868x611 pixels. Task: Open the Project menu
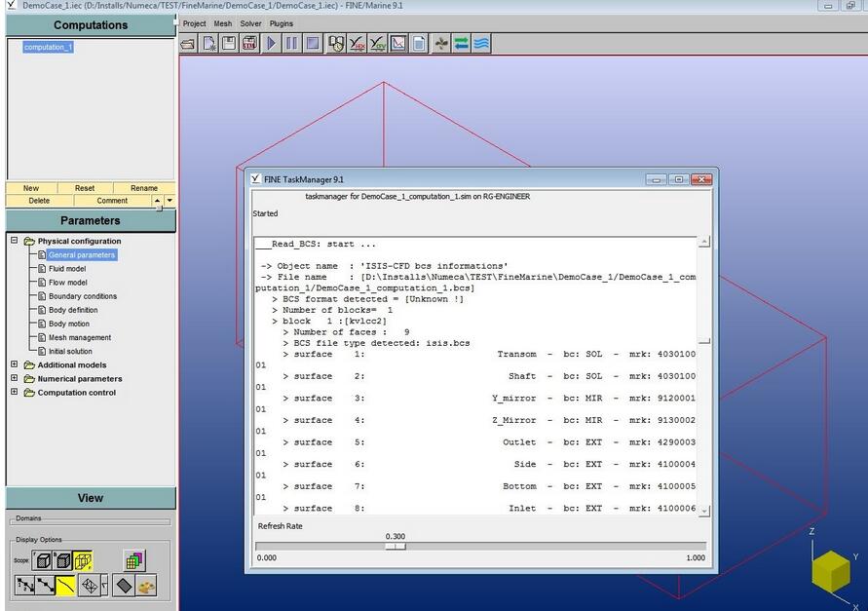[194, 23]
